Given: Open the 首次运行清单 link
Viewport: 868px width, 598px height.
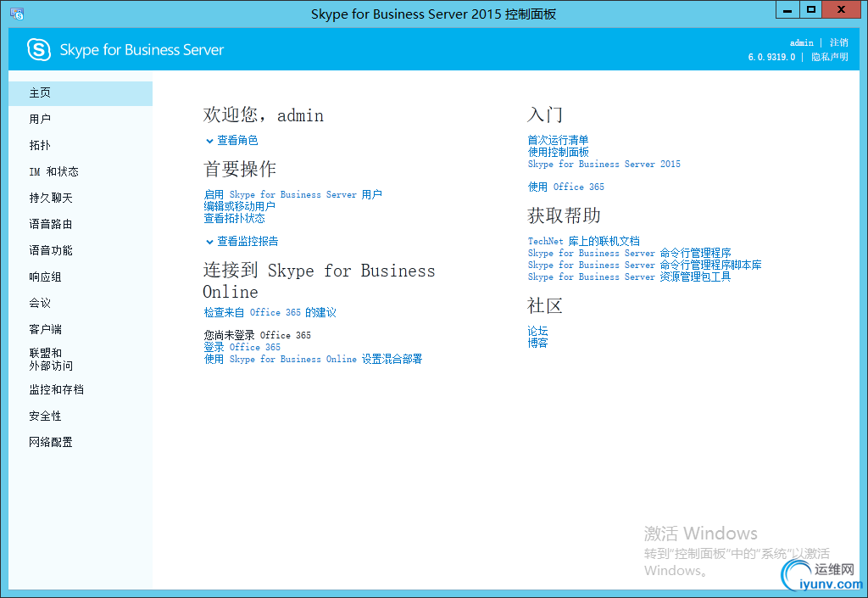Looking at the screenshot, I should (x=558, y=140).
